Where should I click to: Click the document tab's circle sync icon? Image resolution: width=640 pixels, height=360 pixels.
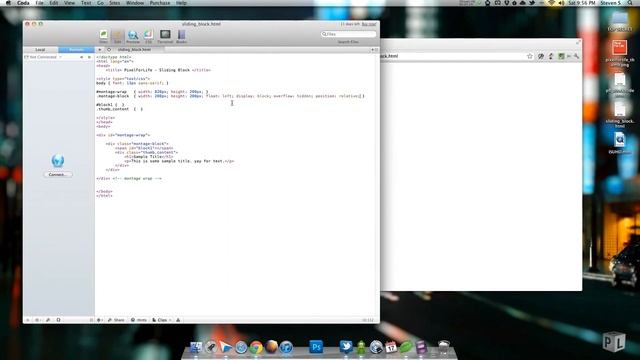click(109, 50)
